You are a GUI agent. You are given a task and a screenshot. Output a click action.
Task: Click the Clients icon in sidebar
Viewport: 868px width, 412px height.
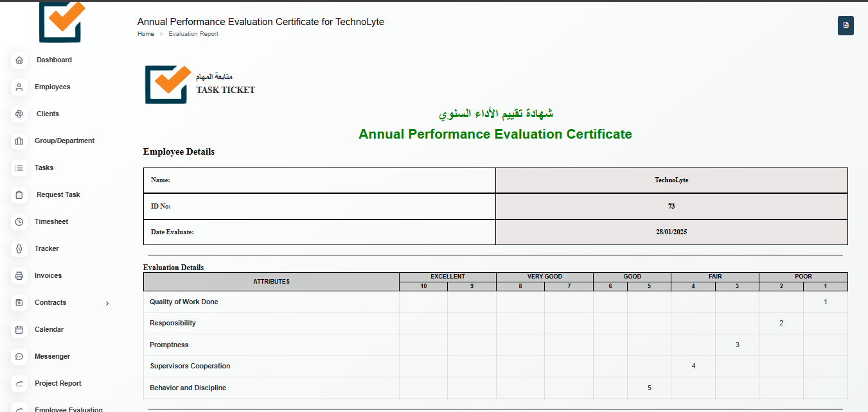[19, 114]
